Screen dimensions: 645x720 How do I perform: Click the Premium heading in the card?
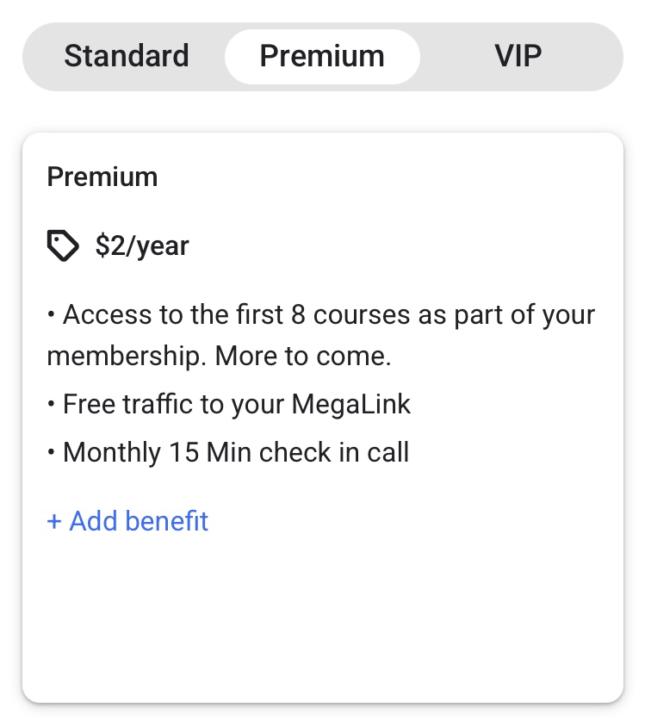[x=102, y=178]
